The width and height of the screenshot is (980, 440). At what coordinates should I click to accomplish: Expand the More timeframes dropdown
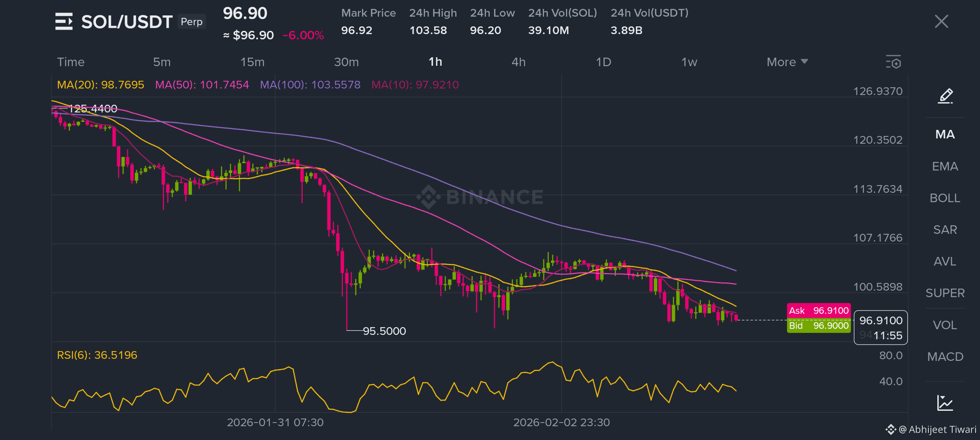point(787,62)
